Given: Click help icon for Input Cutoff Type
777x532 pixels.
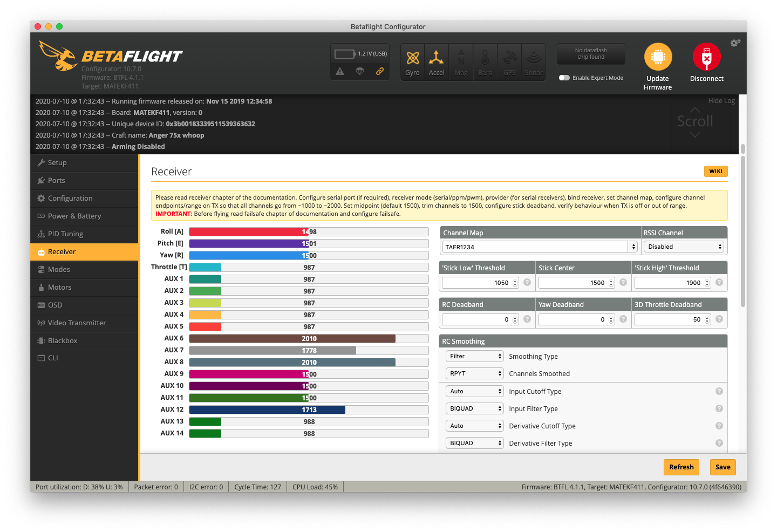Looking at the screenshot, I should pyautogui.click(x=719, y=391).
